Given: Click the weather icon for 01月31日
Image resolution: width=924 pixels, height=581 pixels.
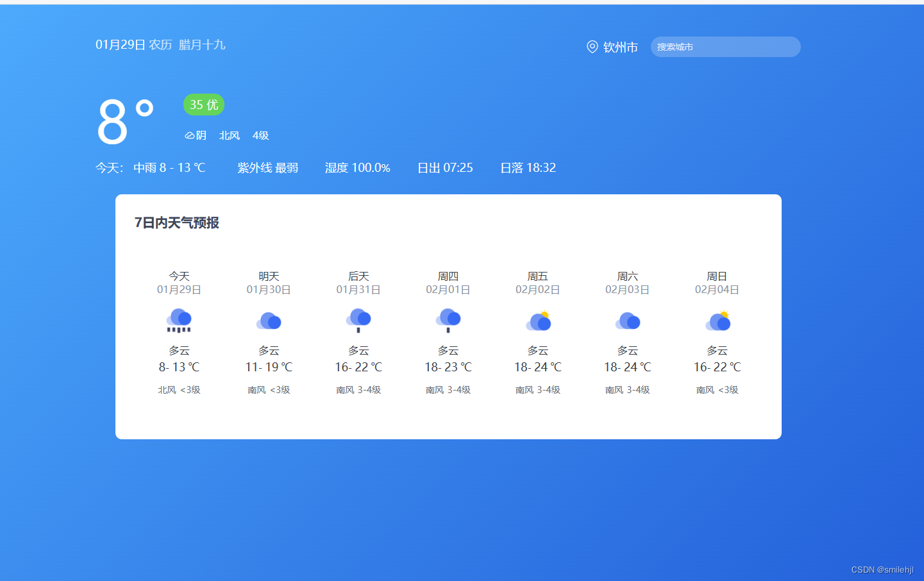Looking at the screenshot, I should pyautogui.click(x=358, y=320).
